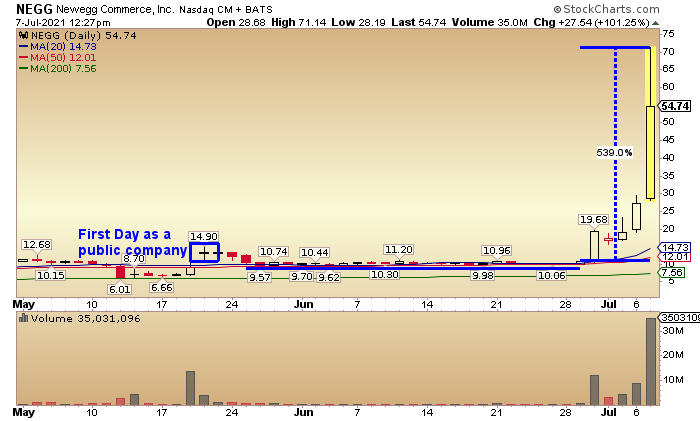Image resolution: width=700 pixels, height=421 pixels.
Task: Click the 539.0% gain label
Action: [x=615, y=153]
